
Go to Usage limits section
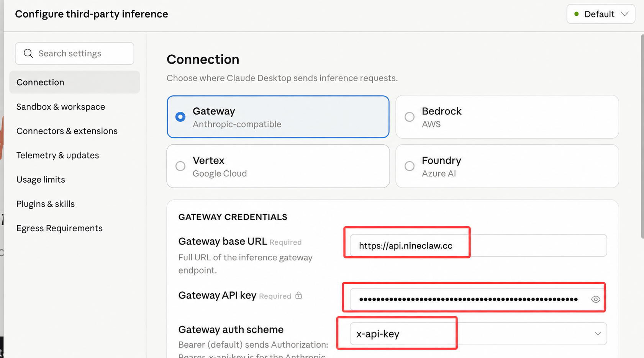pos(41,180)
